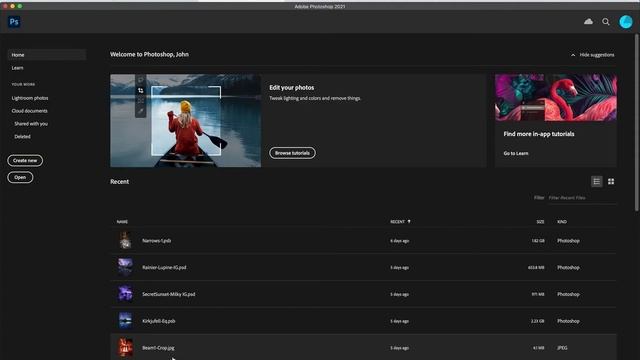This screenshot has width=640, height=360.
Task: Open the SecretSunset-Milky IG.psd thumbnail
Action: click(125, 294)
